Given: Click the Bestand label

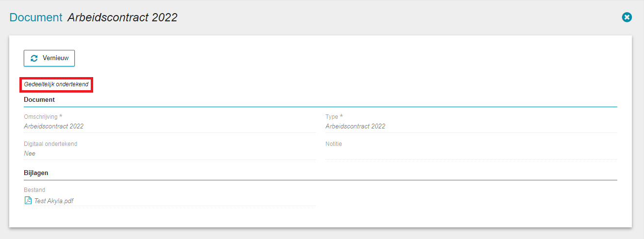Looking at the screenshot, I should pyautogui.click(x=34, y=190).
